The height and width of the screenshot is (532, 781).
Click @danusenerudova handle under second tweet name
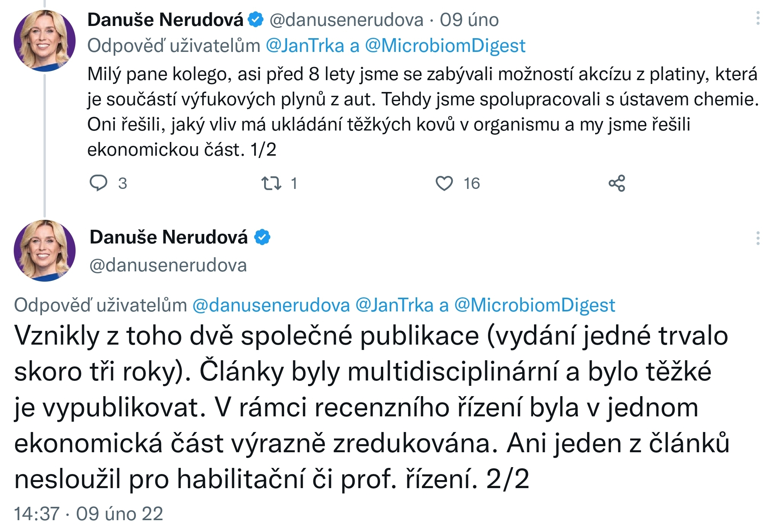click(168, 265)
